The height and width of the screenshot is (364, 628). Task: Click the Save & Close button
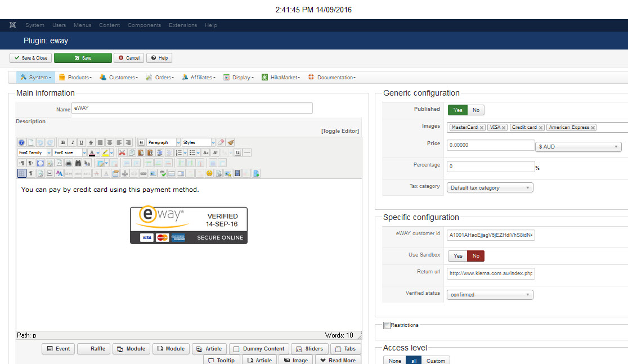pyautogui.click(x=31, y=58)
